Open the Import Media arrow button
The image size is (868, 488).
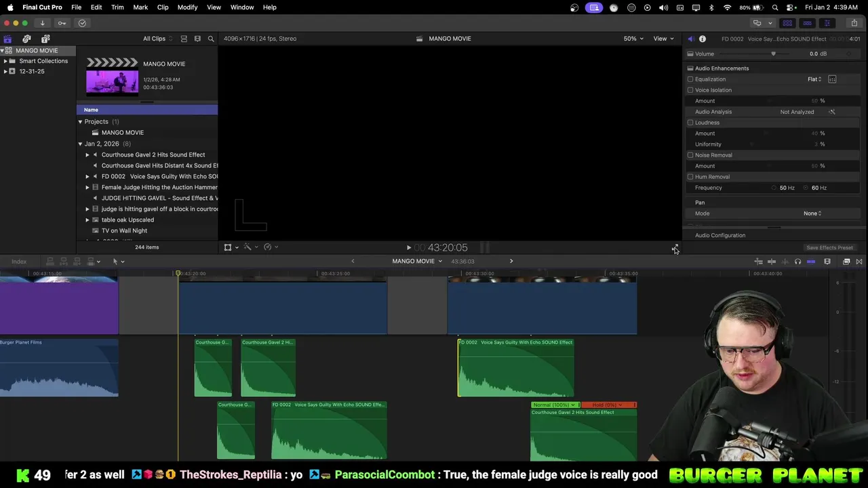tap(42, 23)
